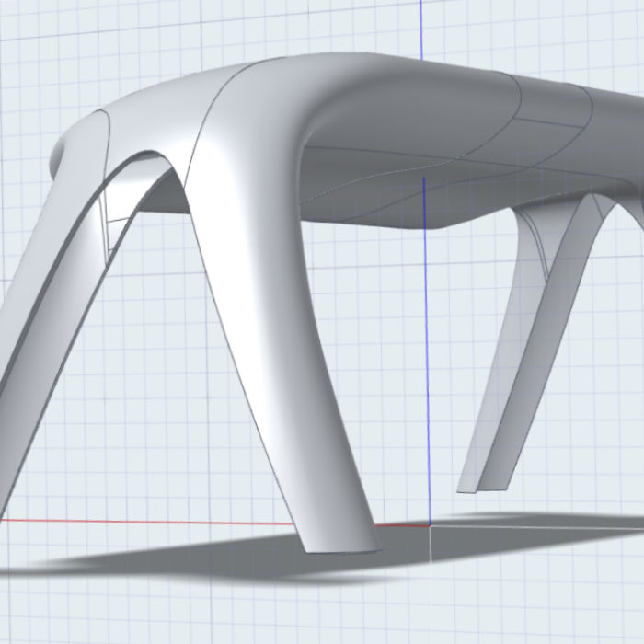Click the blue vertical axis line
The image size is (644, 644).
pyautogui.click(x=427, y=349)
